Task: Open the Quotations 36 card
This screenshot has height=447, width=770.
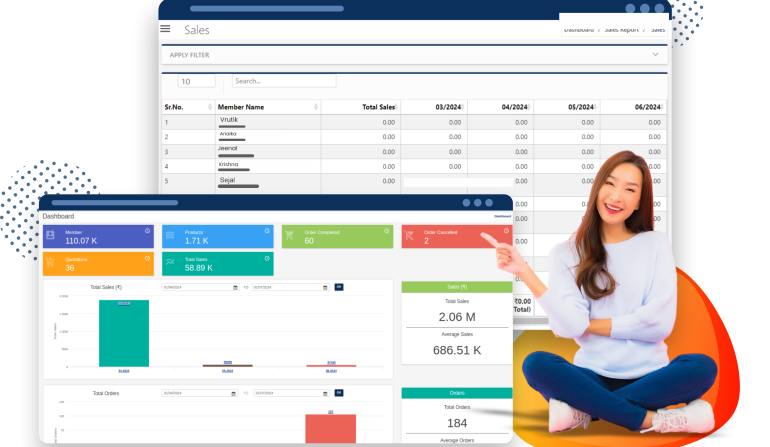Action: click(98, 264)
